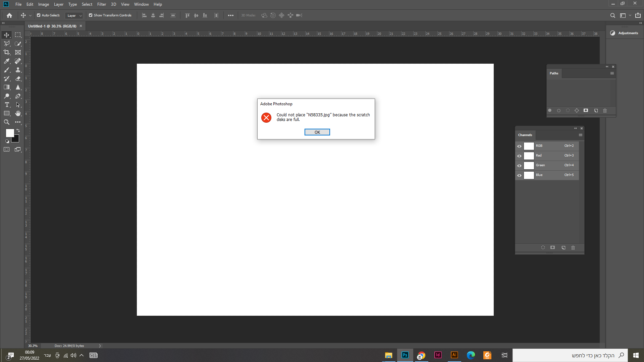Select the Zoom tool
Image resolution: width=644 pixels, height=362 pixels.
pos(7,122)
